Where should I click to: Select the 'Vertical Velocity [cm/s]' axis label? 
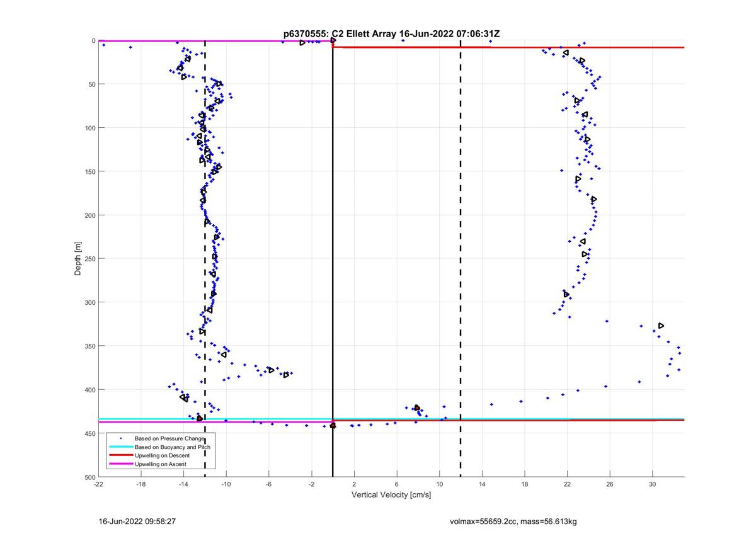391,494
